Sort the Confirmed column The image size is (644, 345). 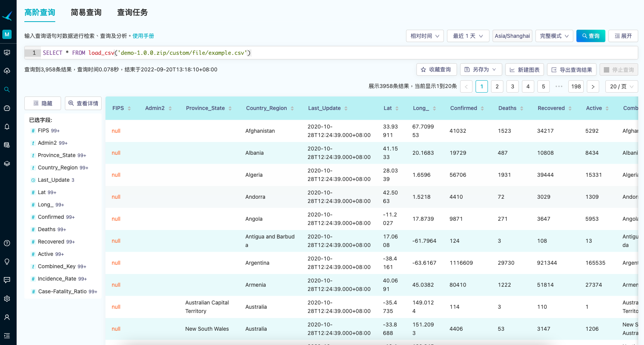[482, 108]
